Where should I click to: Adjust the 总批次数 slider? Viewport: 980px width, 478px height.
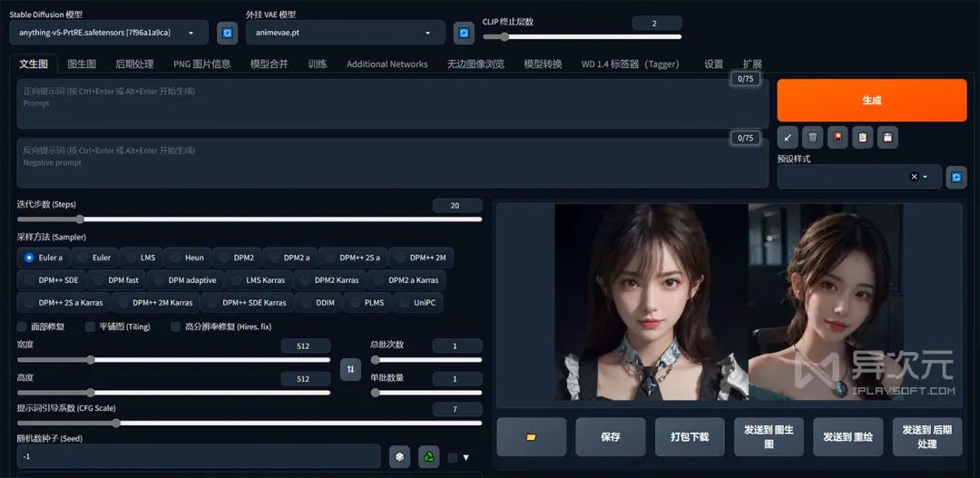click(x=426, y=360)
